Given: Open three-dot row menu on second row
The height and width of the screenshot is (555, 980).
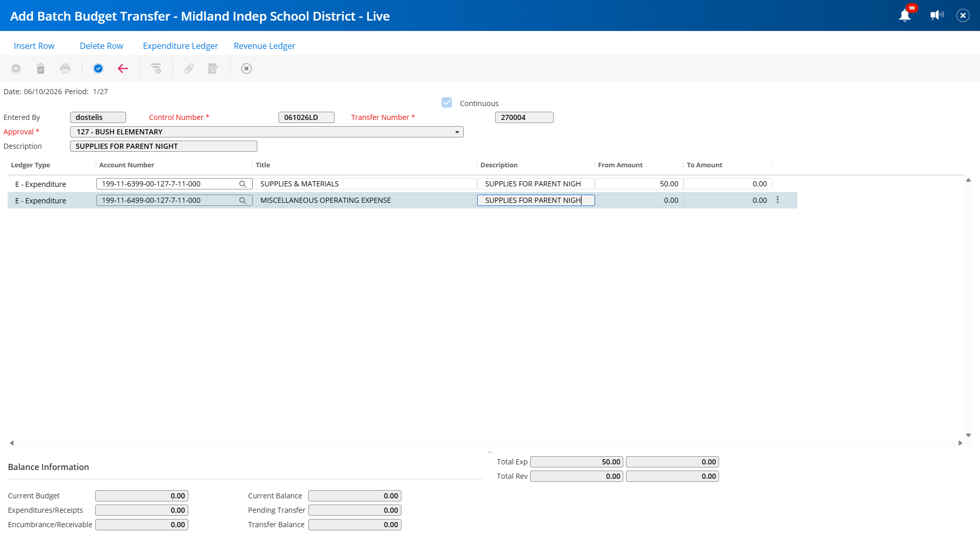Looking at the screenshot, I should coord(778,200).
